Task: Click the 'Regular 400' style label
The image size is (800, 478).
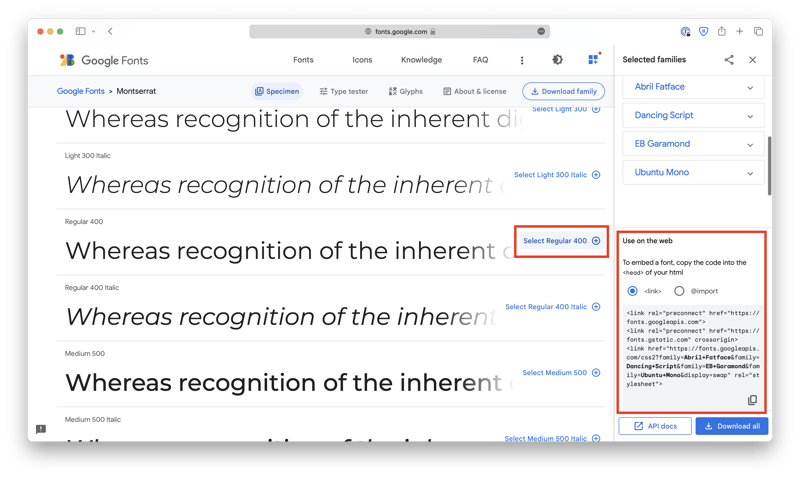Action: (x=84, y=221)
